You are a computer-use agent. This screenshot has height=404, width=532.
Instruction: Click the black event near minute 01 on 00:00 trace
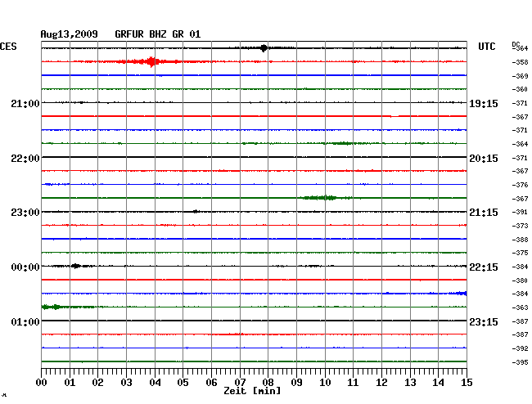point(76,266)
